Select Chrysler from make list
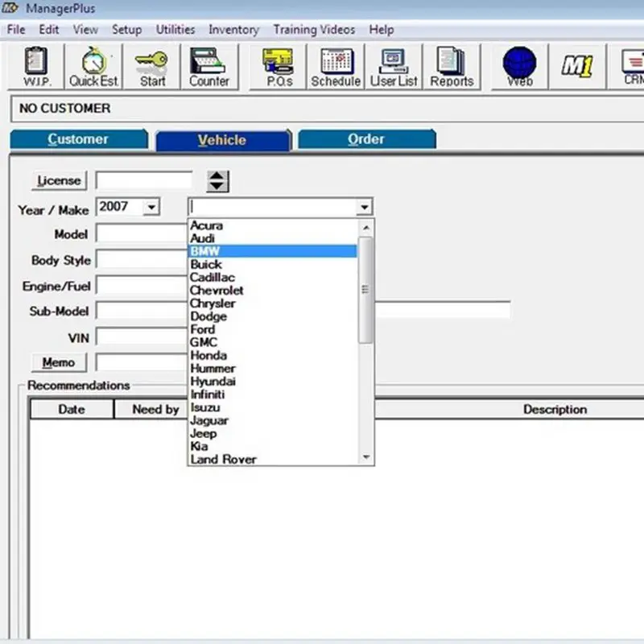This screenshot has width=644, height=644. (x=273, y=303)
